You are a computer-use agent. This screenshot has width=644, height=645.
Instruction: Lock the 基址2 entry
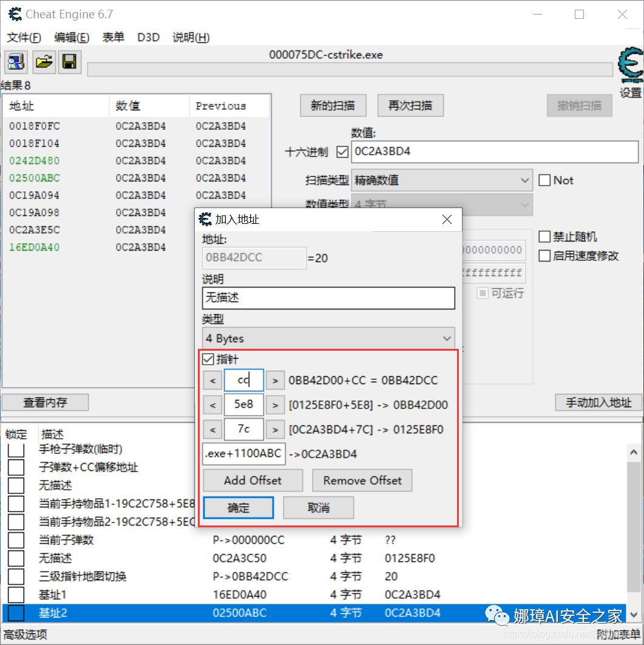click(x=16, y=613)
